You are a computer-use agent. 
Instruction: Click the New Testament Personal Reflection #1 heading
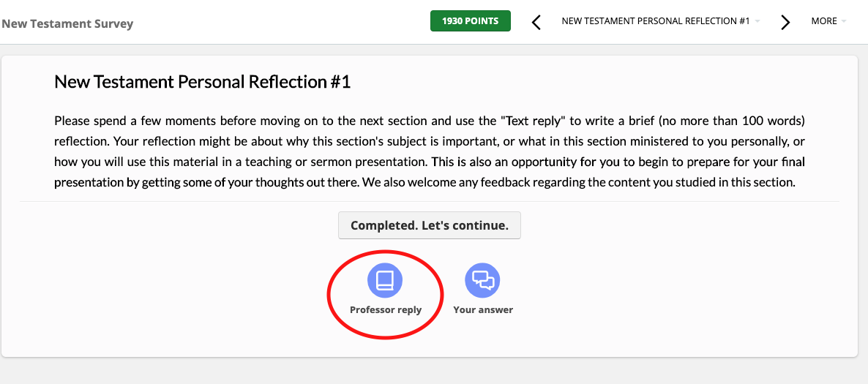(x=203, y=81)
